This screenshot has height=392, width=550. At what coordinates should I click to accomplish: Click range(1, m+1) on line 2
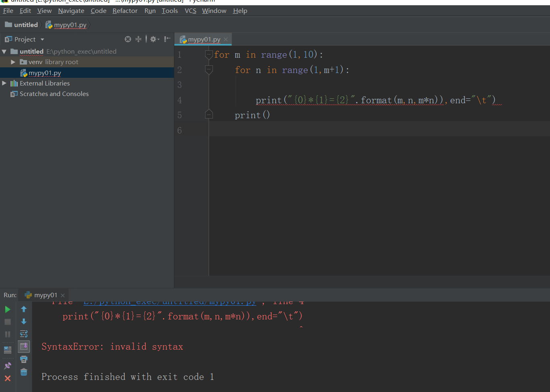[x=313, y=70]
